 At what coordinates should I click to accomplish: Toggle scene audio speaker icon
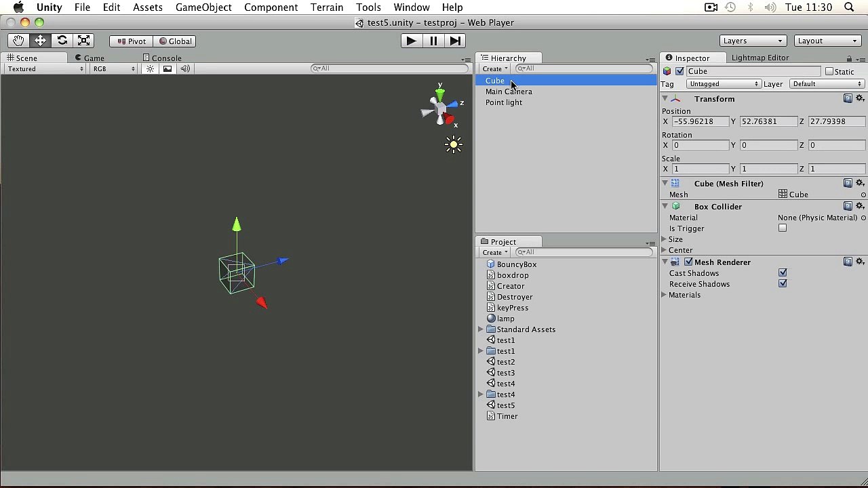coord(185,69)
